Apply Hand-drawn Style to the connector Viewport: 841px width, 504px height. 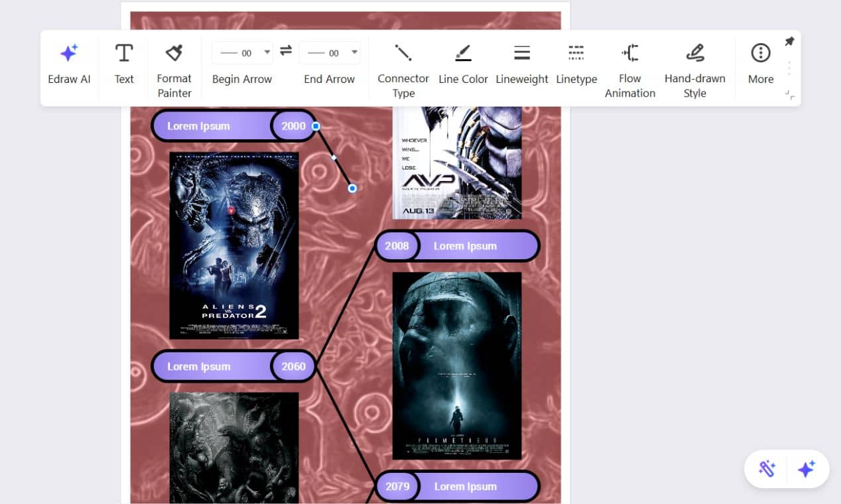pos(695,69)
